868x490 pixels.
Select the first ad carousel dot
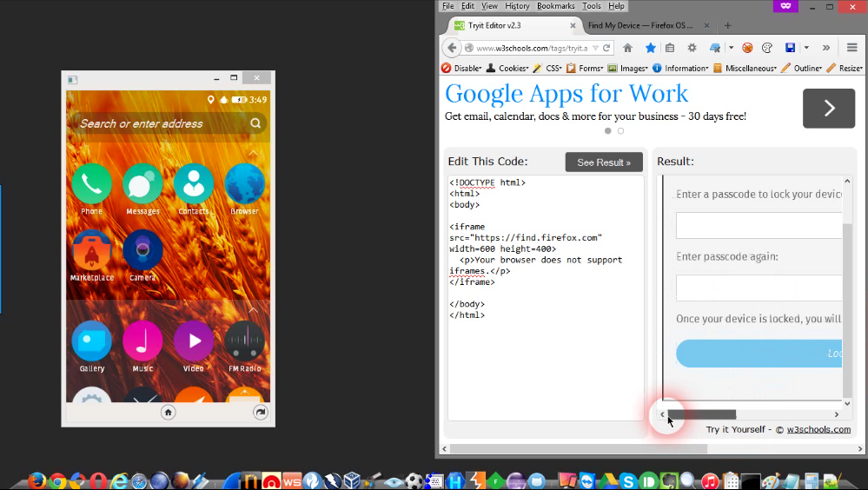608,131
